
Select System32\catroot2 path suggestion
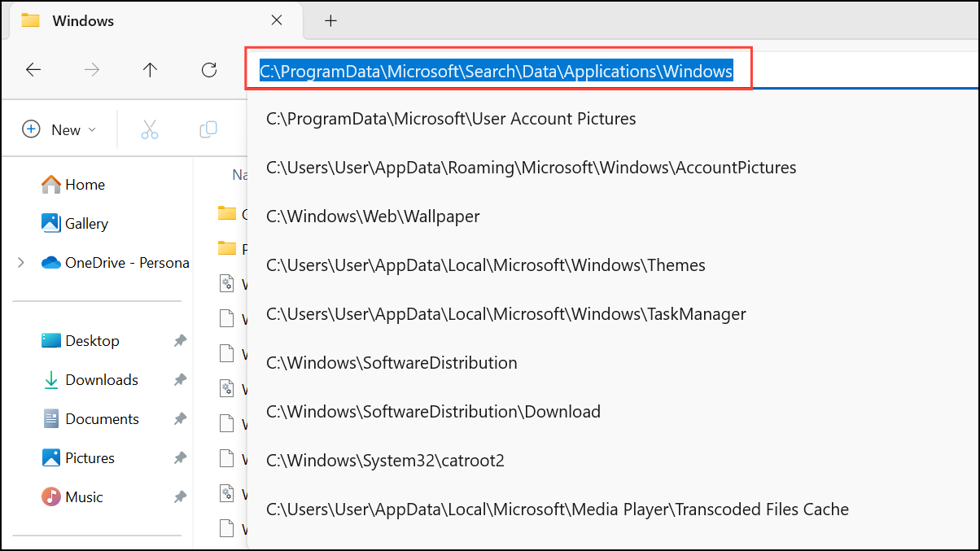point(385,461)
